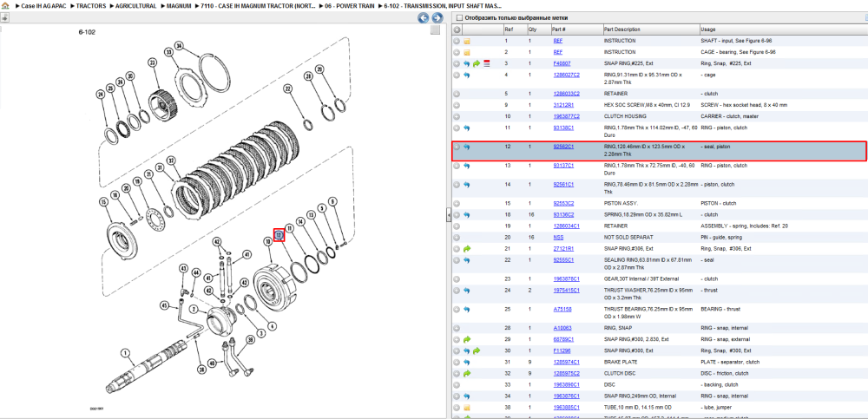
Task: Toggle selection circle on Ref 33 DISC row
Action: [457, 384]
